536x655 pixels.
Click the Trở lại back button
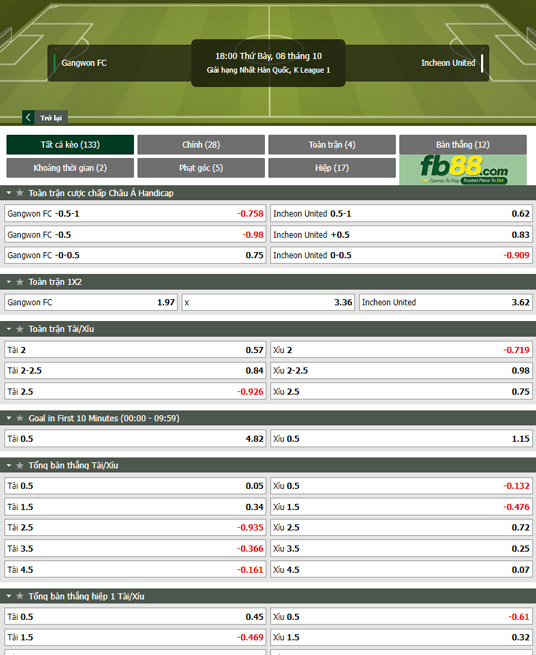click(45, 118)
